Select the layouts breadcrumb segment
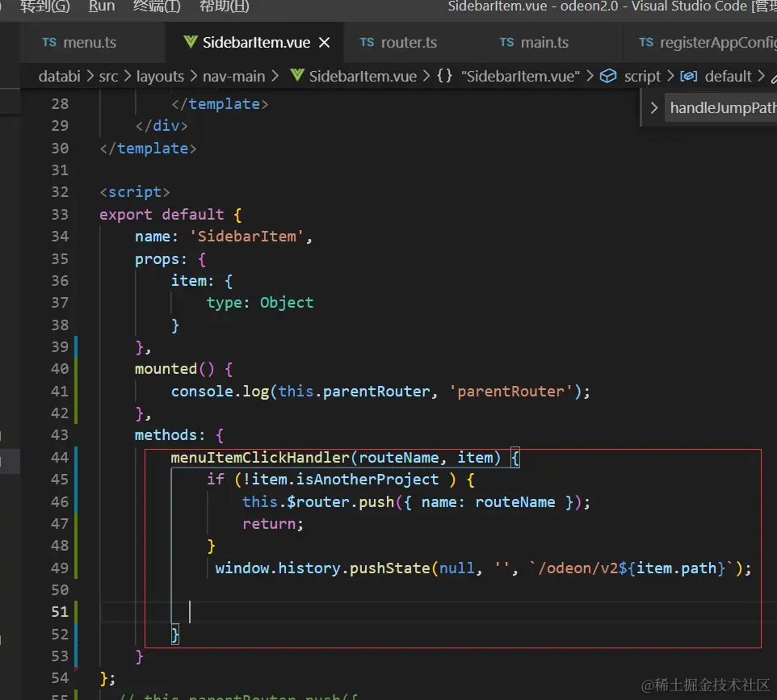The height and width of the screenshot is (700, 777). coord(160,76)
